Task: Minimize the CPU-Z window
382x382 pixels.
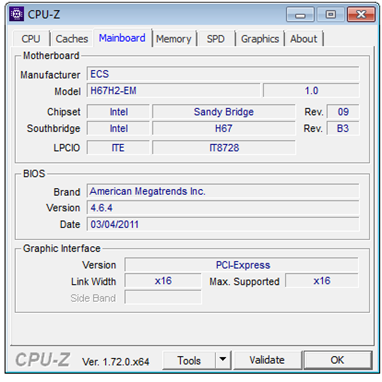Action: [x=300, y=15]
